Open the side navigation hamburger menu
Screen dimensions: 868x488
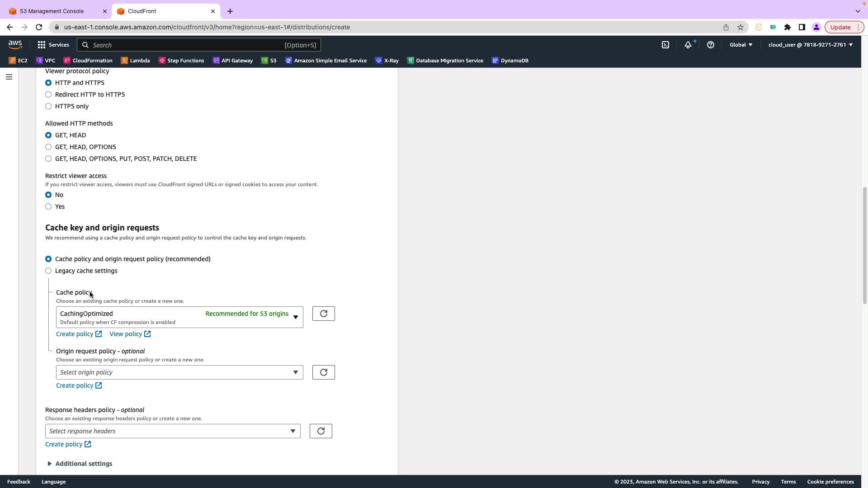(x=9, y=77)
